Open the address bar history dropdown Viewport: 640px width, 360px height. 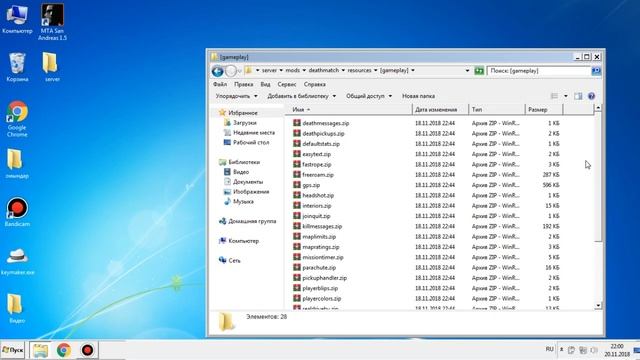pos(467,71)
